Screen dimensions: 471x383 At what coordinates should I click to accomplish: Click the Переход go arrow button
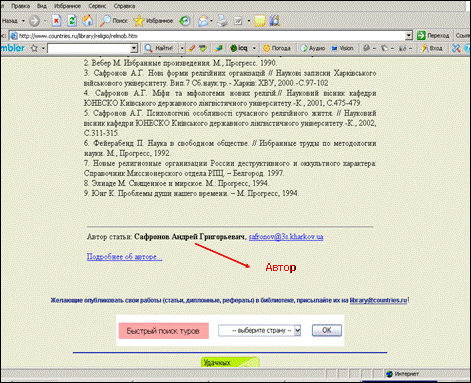click(x=433, y=35)
